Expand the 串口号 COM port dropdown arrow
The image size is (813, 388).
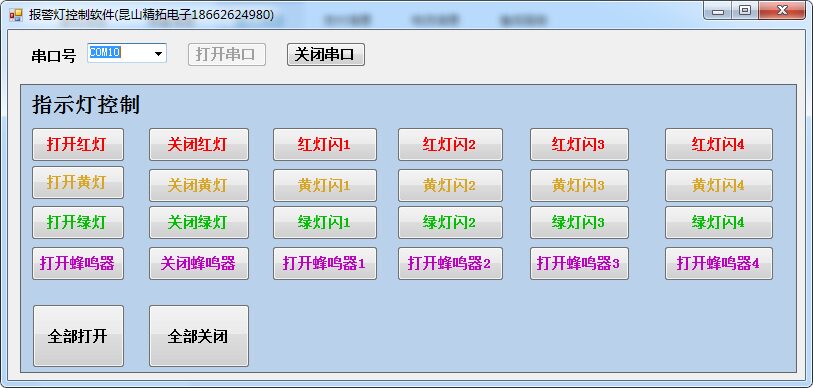[x=158, y=53]
